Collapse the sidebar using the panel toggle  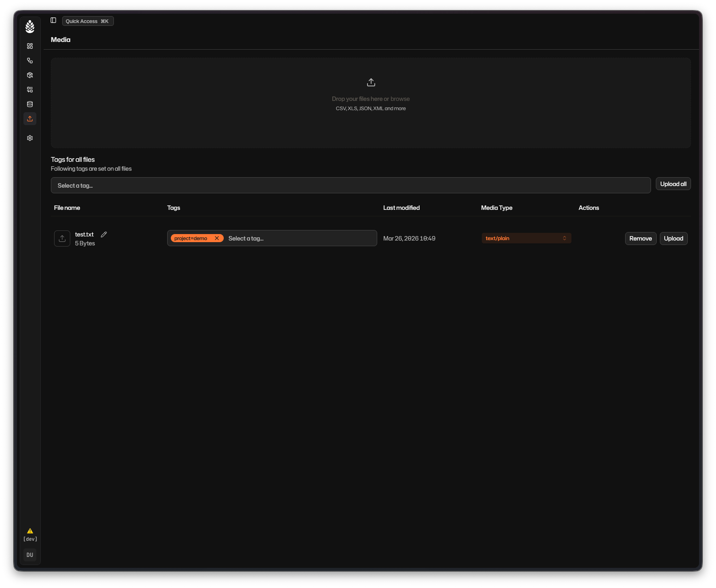[53, 20]
